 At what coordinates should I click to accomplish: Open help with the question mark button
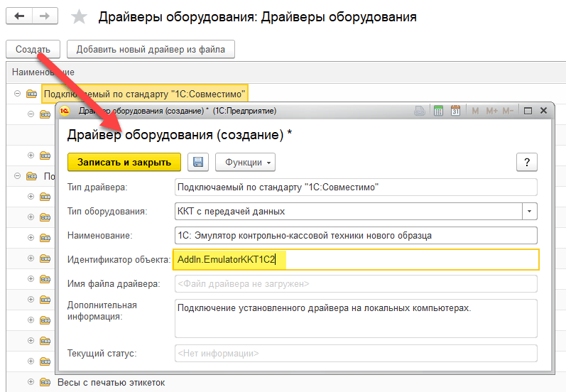click(x=527, y=162)
